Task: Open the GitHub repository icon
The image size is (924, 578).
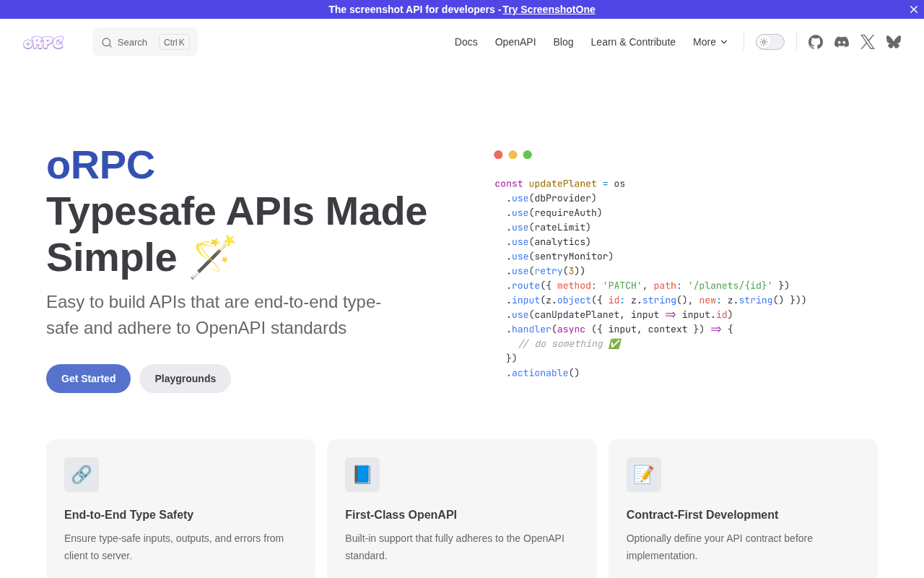Action: [816, 42]
